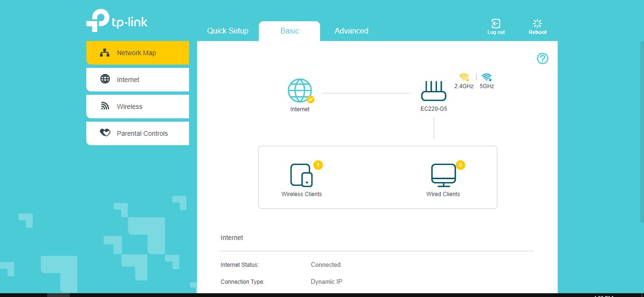Open the Wired Clients monitor icon
The image size is (644, 297).
click(443, 175)
